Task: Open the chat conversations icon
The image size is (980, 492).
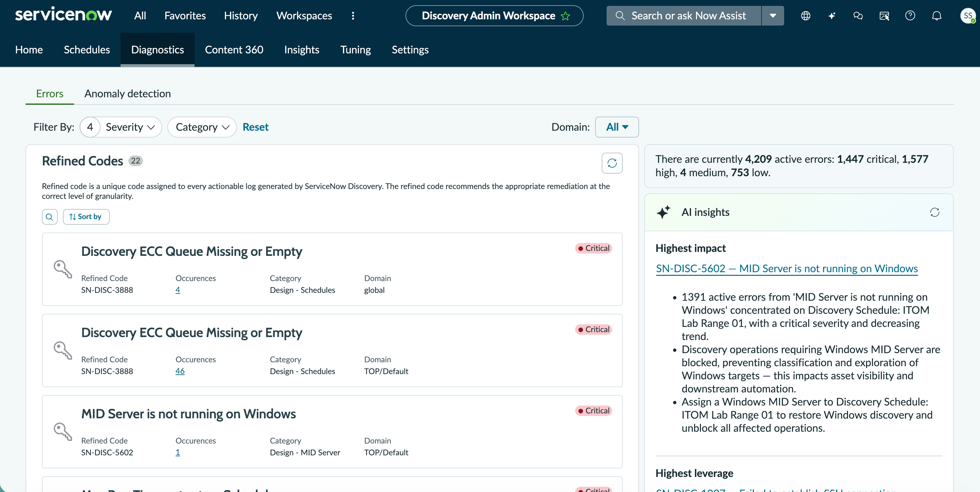Action: [x=858, y=16]
